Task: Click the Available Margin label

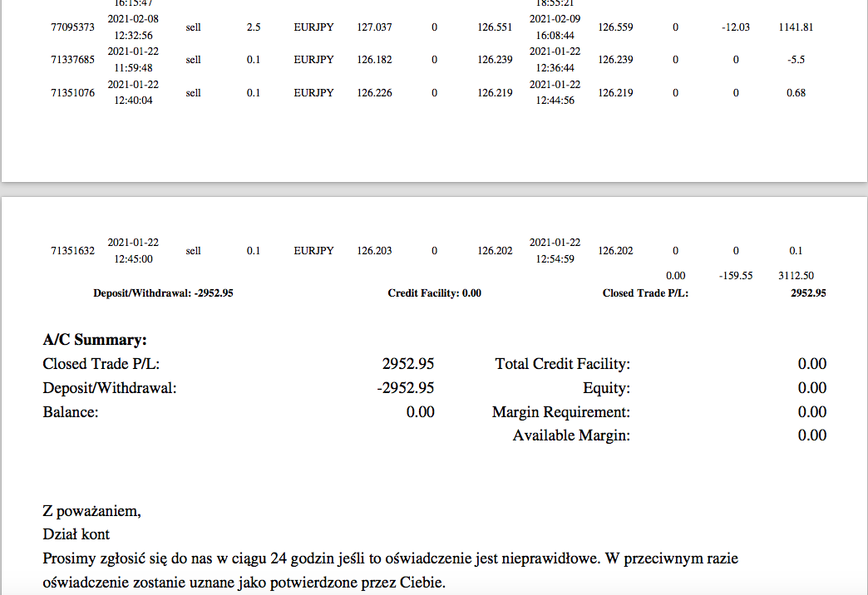Action: point(571,435)
